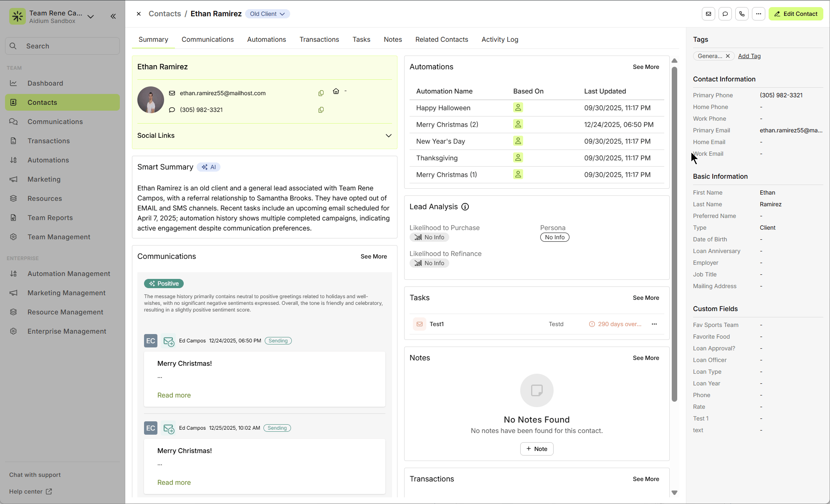830x504 pixels.
Task: Click the email envelope icon in top bar
Action: point(709,14)
